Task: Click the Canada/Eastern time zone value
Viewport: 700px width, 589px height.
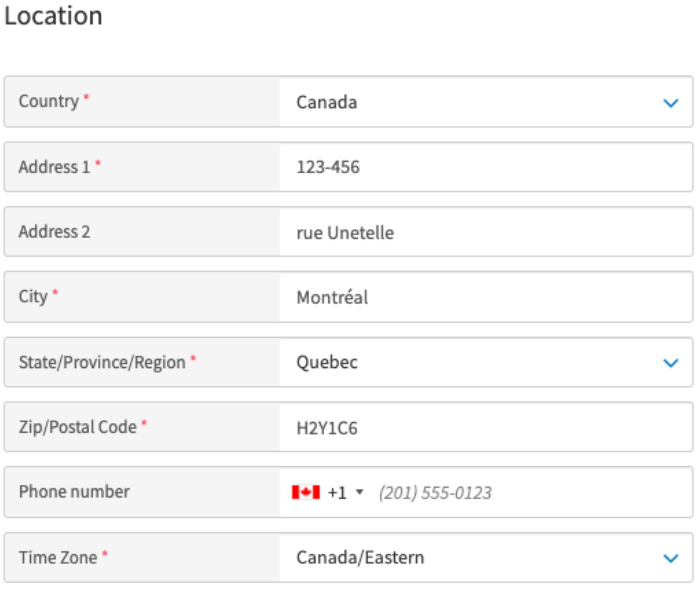Action: [360, 557]
